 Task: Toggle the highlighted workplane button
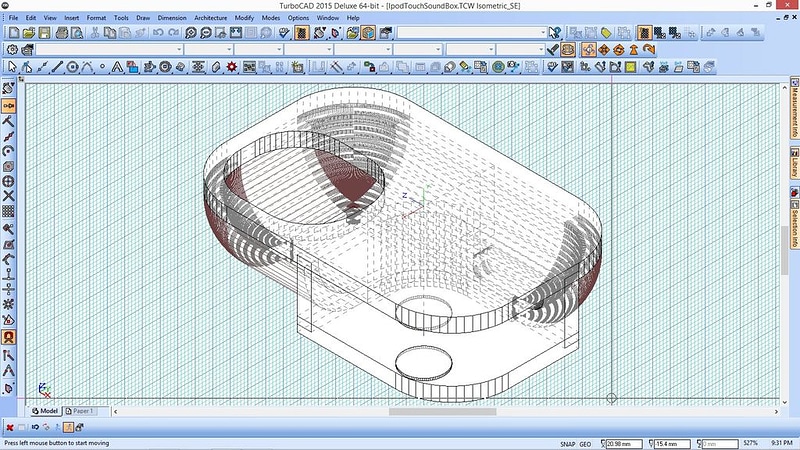click(x=568, y=49)
